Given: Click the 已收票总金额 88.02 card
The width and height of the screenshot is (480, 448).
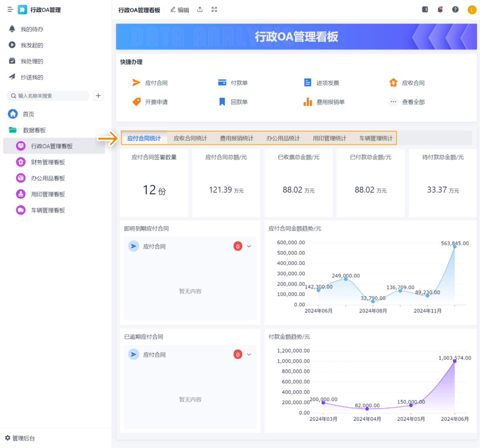Looking at the screenshot, I should 298,183.
